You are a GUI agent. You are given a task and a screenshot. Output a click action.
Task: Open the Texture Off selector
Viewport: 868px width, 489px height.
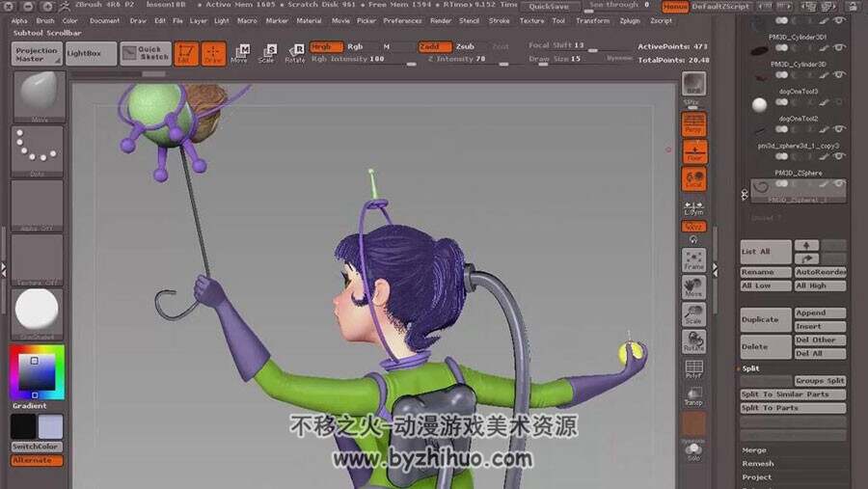click(38, 259)
